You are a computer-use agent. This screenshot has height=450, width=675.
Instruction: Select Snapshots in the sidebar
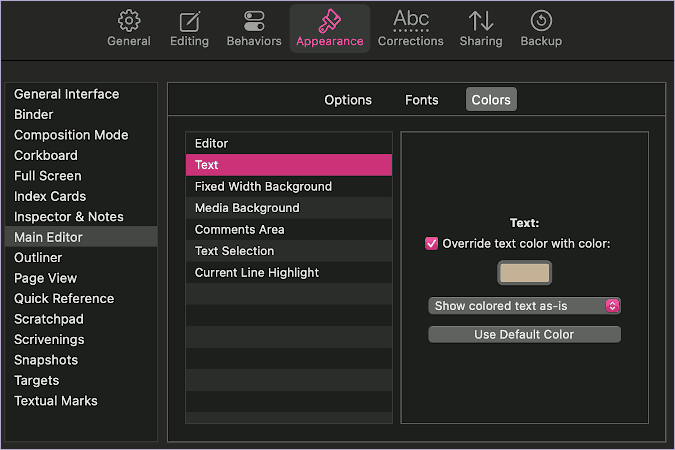[81, 360]
